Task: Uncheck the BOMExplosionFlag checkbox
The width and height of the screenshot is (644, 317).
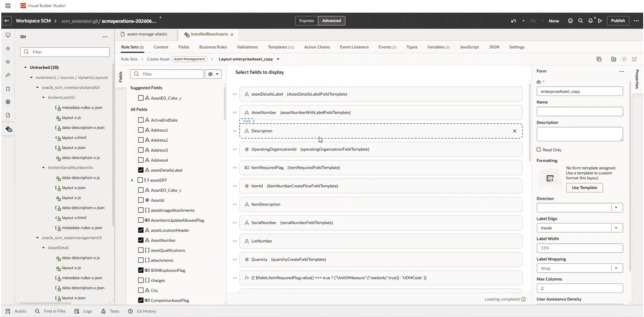Action: pyautogui.click(x=141, y=270)
